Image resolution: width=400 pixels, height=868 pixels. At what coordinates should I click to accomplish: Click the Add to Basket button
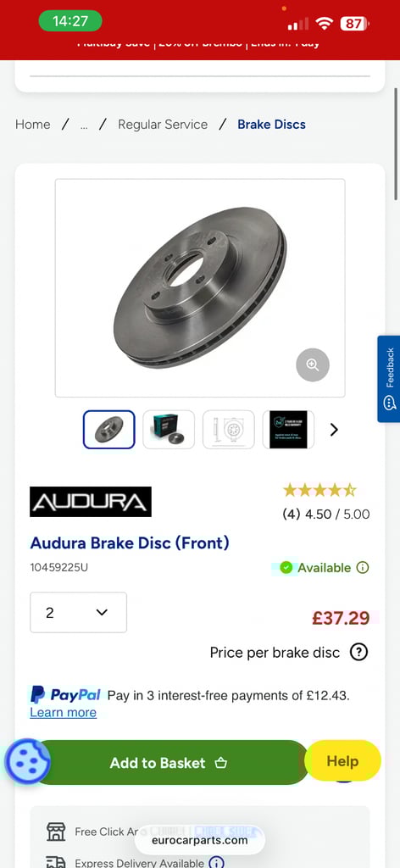coord(169,762)
